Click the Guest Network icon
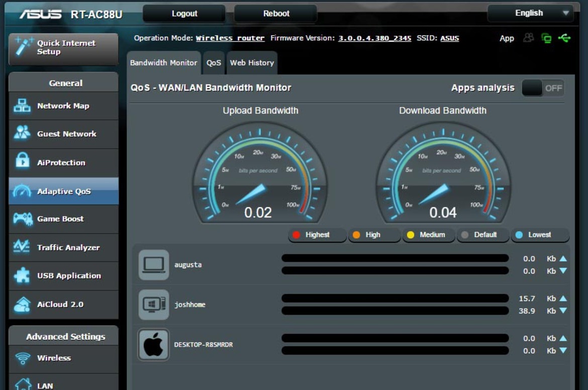The height and width of the screenshot is (390, 588). (22, 134)
